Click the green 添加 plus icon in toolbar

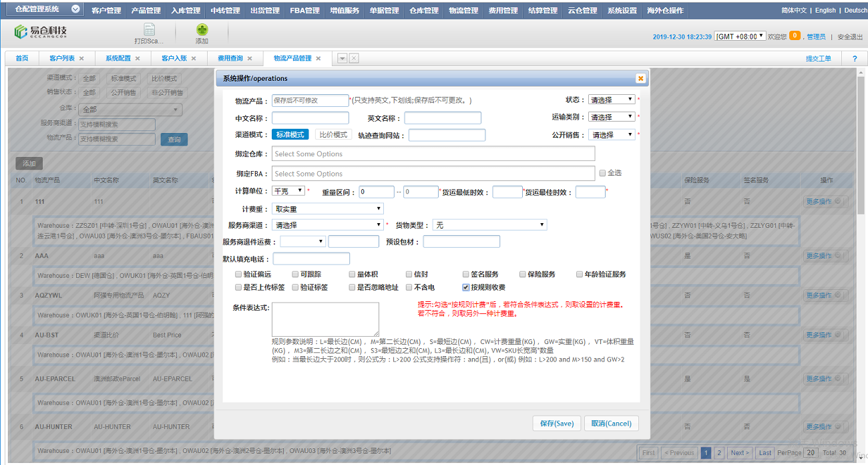pyautogui.click(x=202, y=30)
